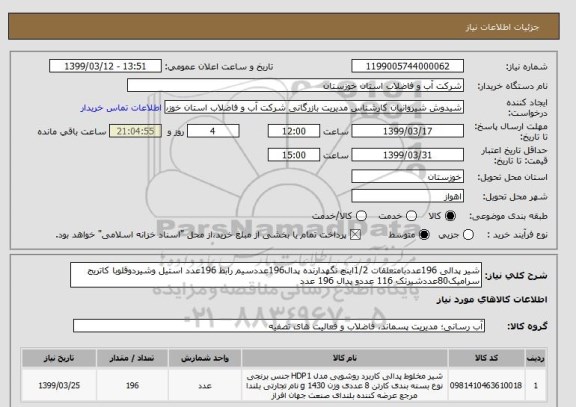Click the price validity date 1399/03/31
576x407 pixels.
coord(407,155)
